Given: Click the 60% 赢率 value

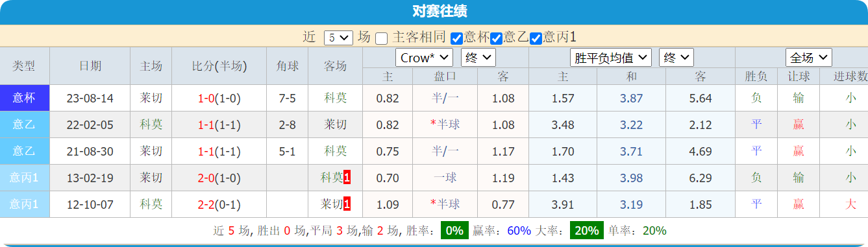Looking at the screenshot, I should pos(519,231).
